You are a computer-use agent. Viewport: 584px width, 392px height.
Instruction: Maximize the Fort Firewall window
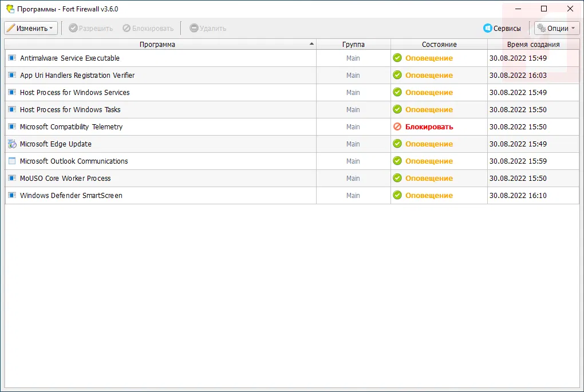tap(544, 9)
